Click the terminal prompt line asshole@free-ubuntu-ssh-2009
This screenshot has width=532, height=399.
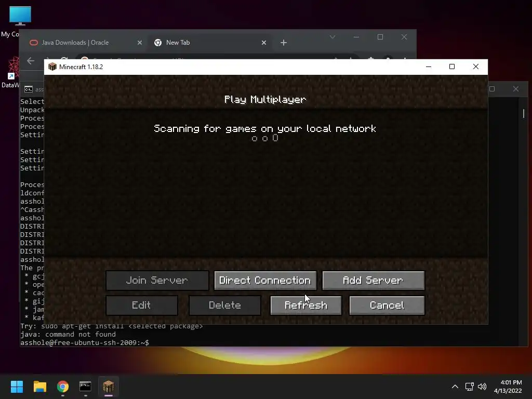point(85,343)
